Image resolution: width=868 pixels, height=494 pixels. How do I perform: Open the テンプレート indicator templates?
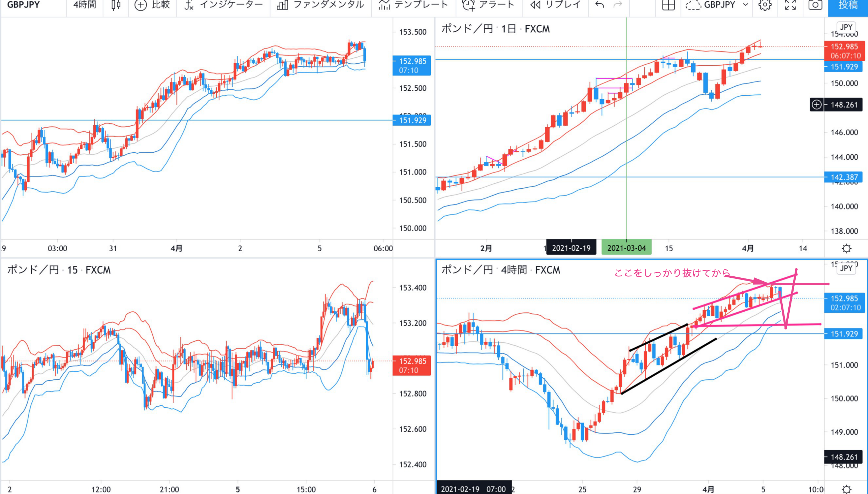(413, 5)
